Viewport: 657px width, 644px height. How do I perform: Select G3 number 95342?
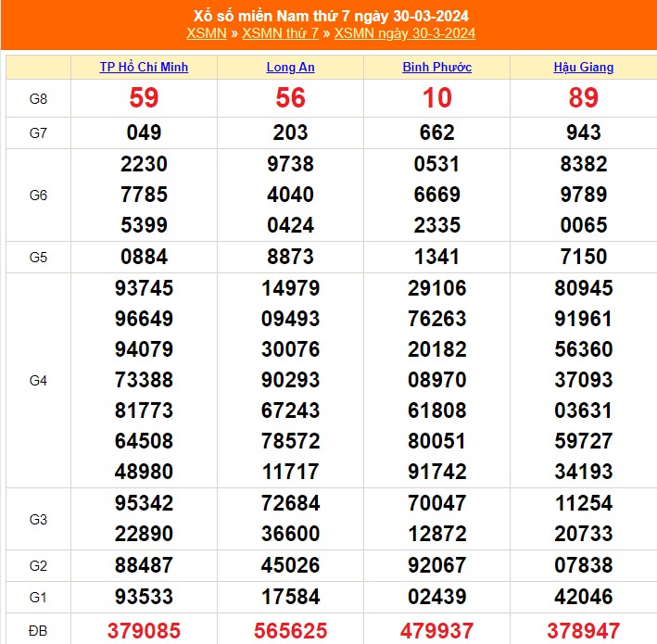point(144,503)
